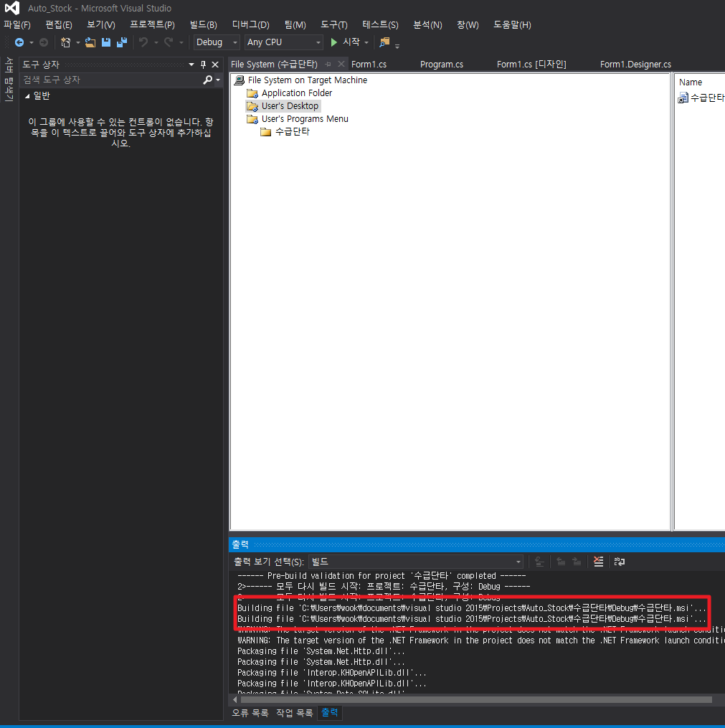Click the 검색 도구 상자 search field

[110, 80]
